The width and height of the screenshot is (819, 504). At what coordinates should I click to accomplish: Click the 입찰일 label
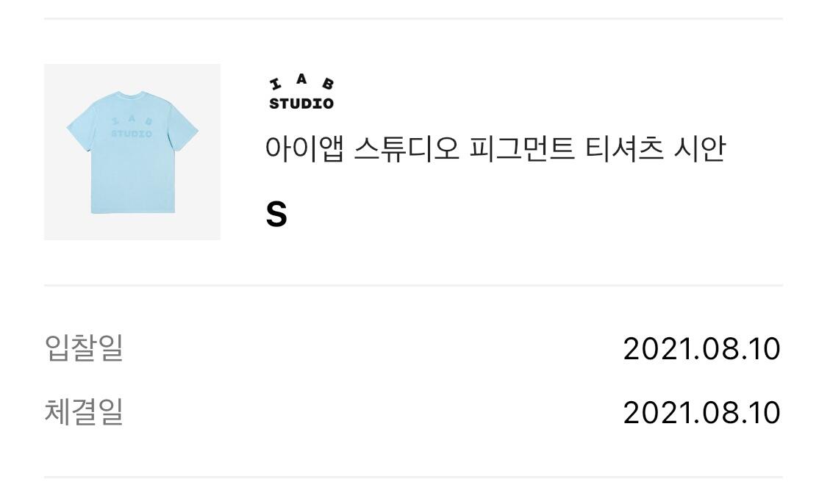pyautogui.click(x=84, y=348)
